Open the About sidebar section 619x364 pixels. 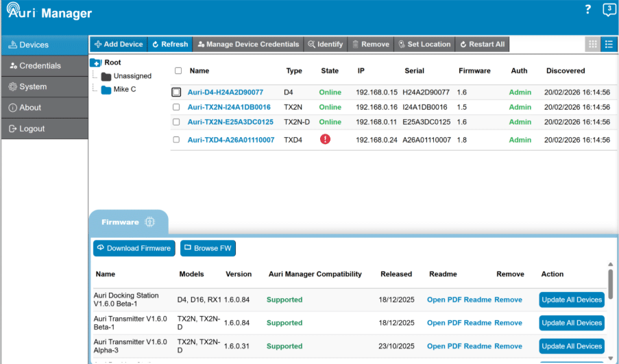click(45, 108)
